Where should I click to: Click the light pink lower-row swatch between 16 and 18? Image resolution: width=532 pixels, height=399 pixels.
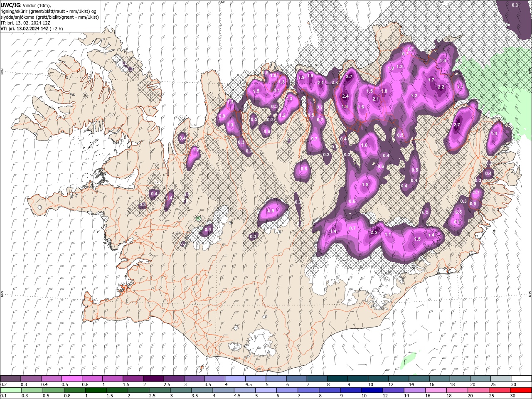point(436,390)
